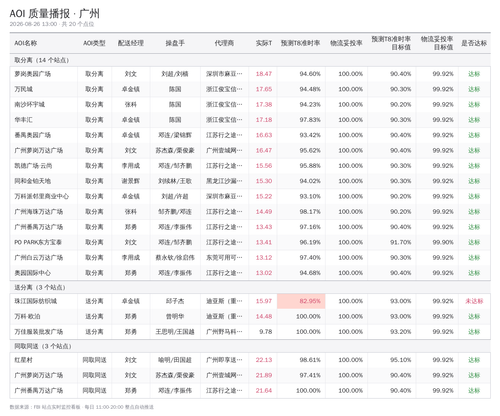Click the AOI name 同和金铂天地
This screenshot has width=500, height=416.
point(33,181)
